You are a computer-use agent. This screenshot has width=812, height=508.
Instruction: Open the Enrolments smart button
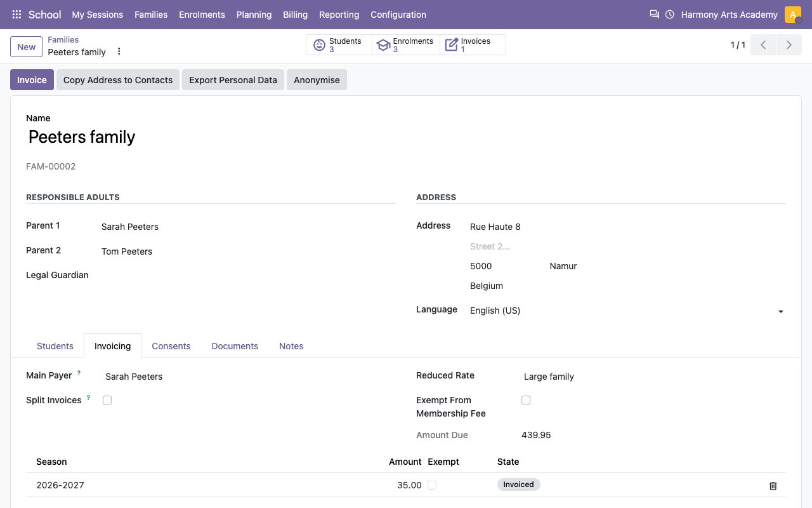(406, 45)
